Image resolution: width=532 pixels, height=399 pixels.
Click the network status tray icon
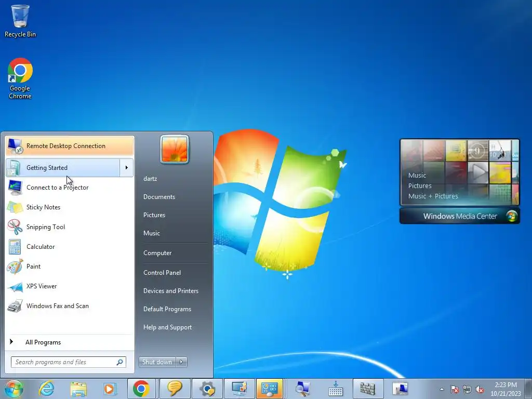[x=467, y=389]
